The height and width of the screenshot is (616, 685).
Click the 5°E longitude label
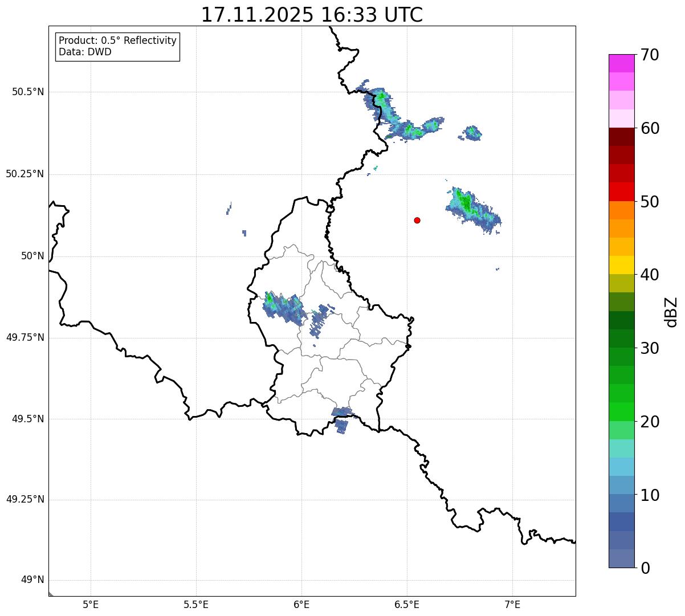(x=91, y=604)
